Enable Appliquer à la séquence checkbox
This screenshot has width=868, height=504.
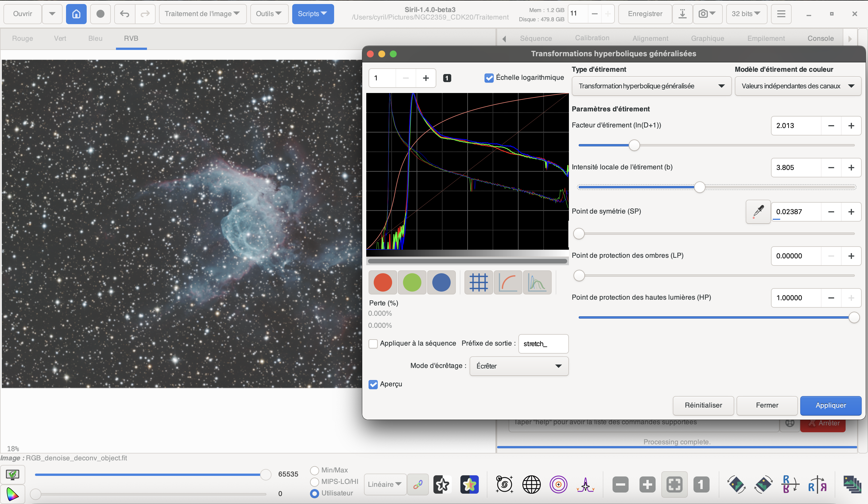tap(373, 344)
